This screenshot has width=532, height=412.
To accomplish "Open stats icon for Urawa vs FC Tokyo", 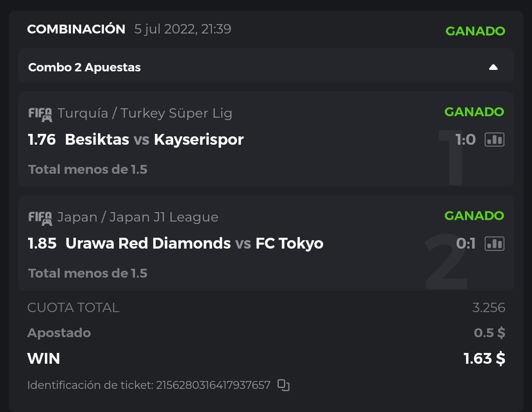I will [494, 244].
